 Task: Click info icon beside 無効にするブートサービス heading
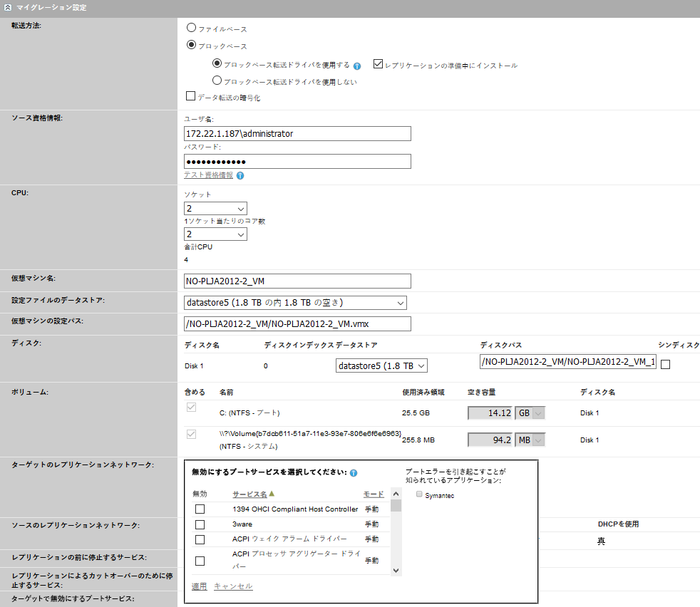click(x=354, y=472)
